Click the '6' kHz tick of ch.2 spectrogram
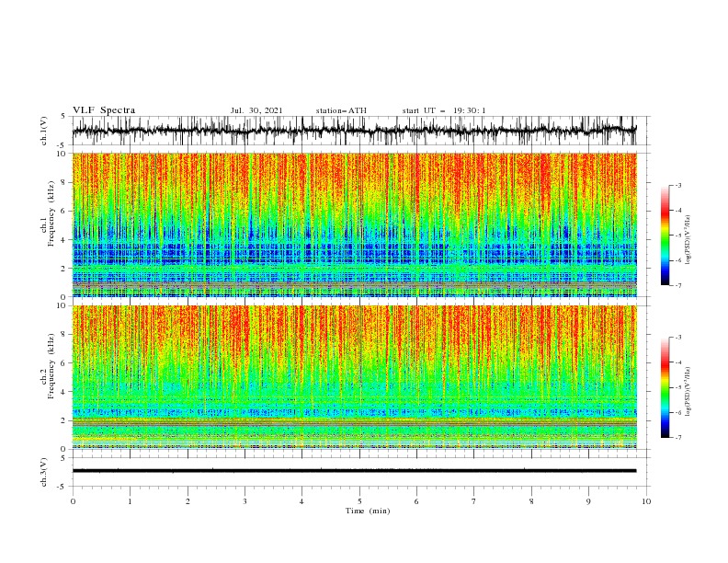This screenshot has width=728, height=563. click(64, 363)
